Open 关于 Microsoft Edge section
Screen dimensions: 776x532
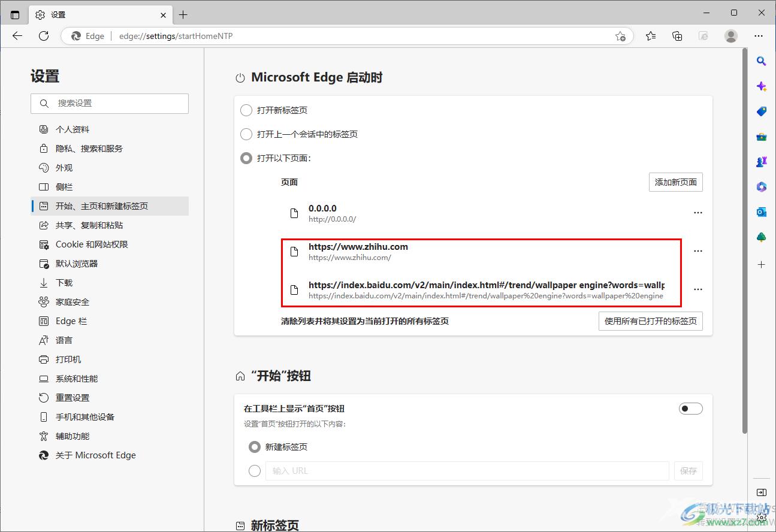click(x=110, y=455)
